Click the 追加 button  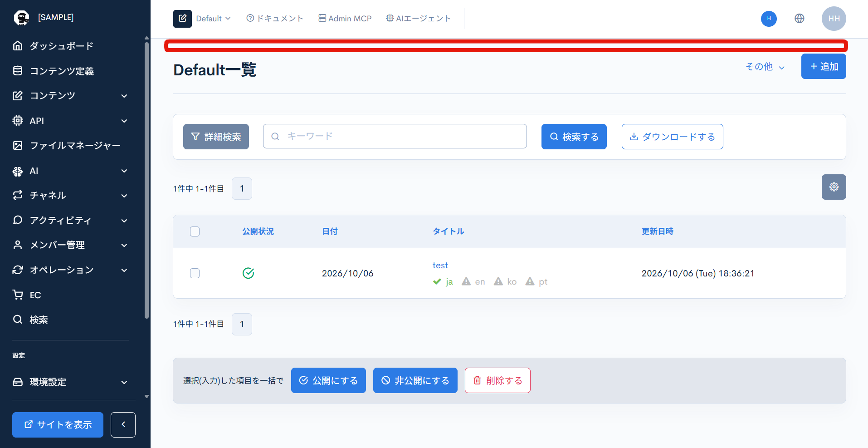click(x=824, y=66)
